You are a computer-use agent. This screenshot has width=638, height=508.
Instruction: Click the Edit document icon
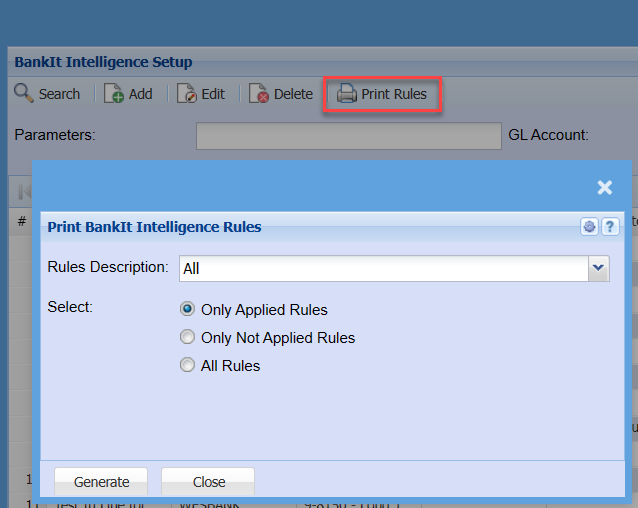(x=187, y=93)
